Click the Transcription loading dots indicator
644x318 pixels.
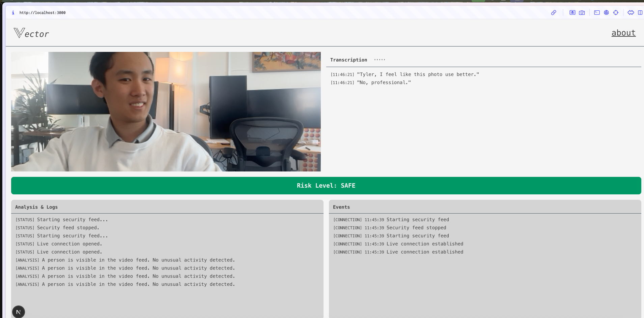click(x=380, y=60)
